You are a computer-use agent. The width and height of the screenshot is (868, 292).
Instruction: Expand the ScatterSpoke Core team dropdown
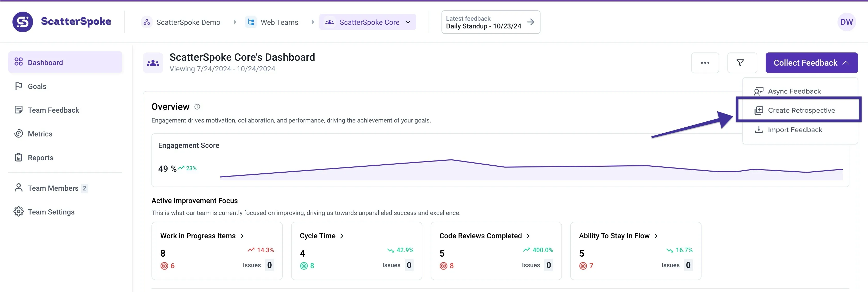tap(408, 22)
